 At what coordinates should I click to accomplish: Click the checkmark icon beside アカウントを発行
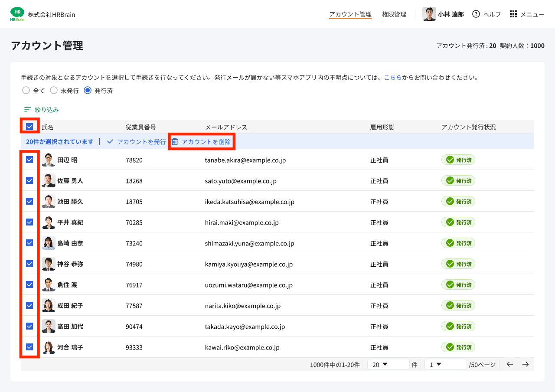(110, 141)
